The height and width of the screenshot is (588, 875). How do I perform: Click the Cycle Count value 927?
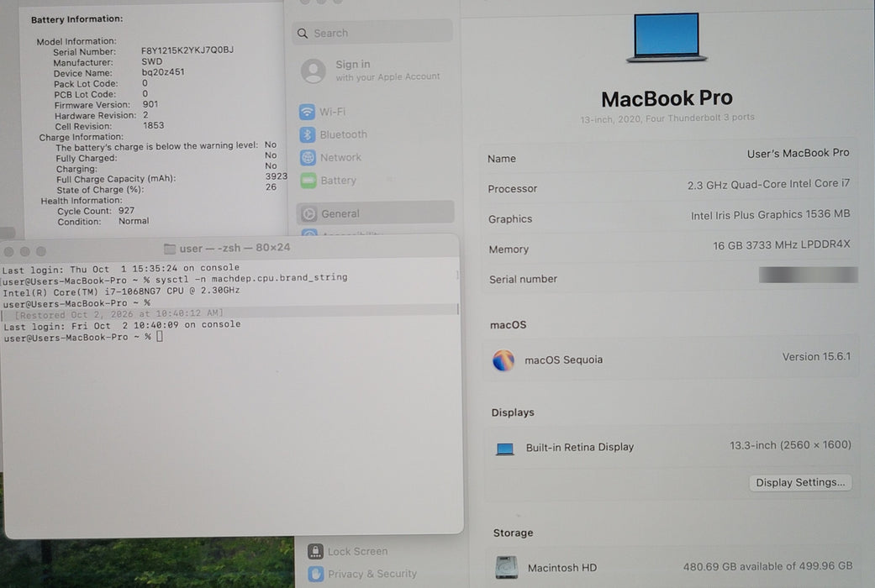126,211
